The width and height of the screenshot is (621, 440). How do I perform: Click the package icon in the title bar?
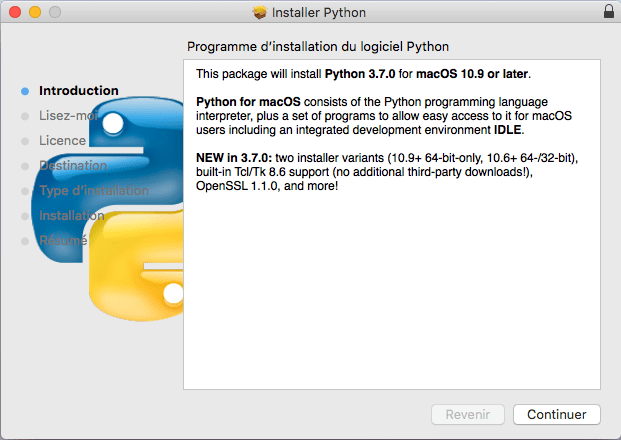point(260,13)
